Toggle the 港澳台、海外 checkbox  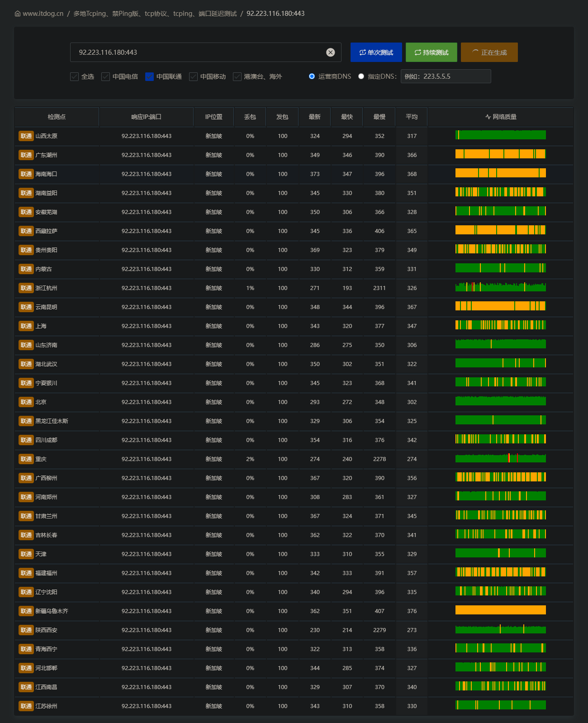point(237,76)
